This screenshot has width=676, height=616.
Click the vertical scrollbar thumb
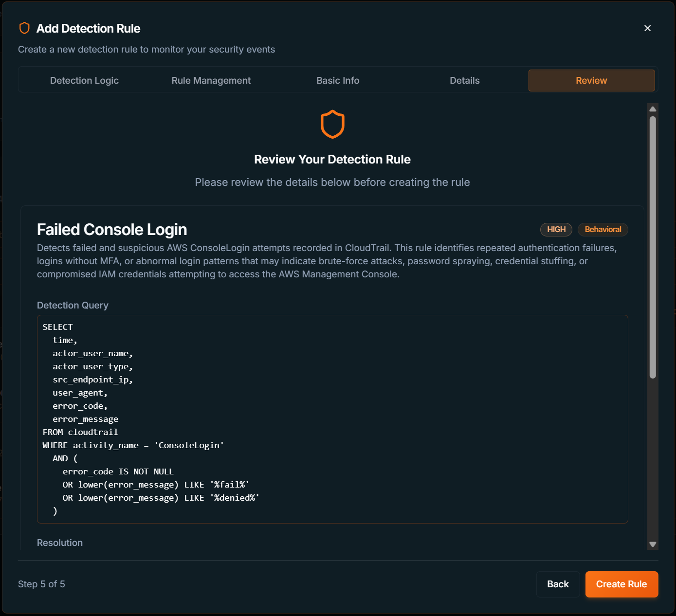click(653, 247)
